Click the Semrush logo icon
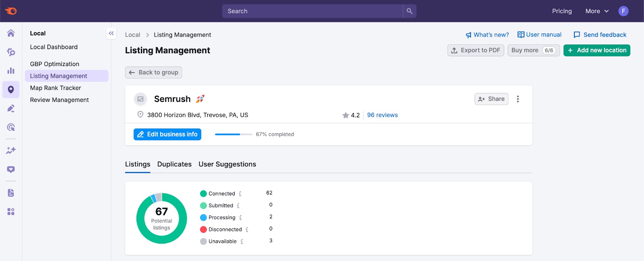644x261 pixels. coord(11,11)
